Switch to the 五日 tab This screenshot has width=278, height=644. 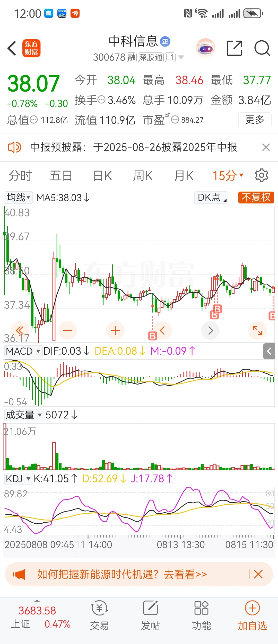[x=61, y=176]
